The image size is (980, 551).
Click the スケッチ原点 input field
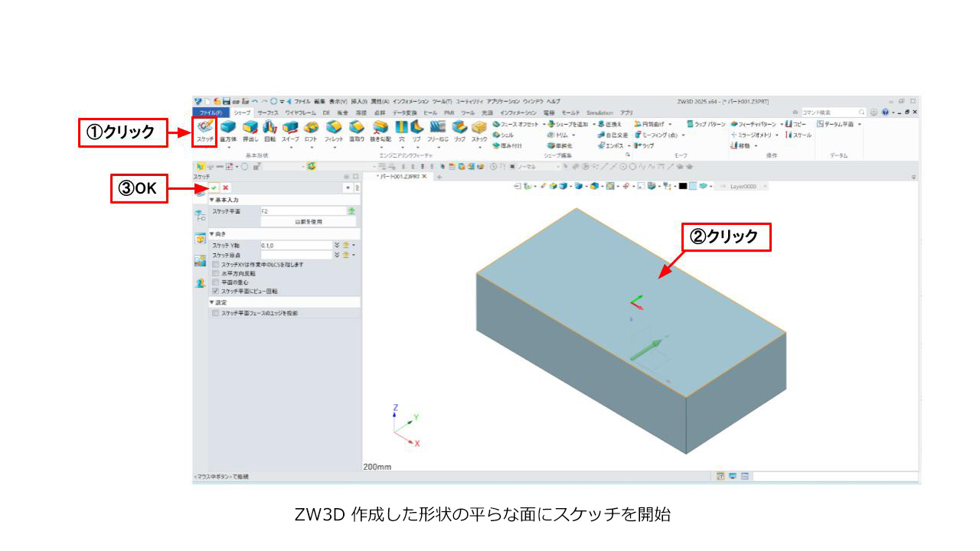tap(296, 255)
